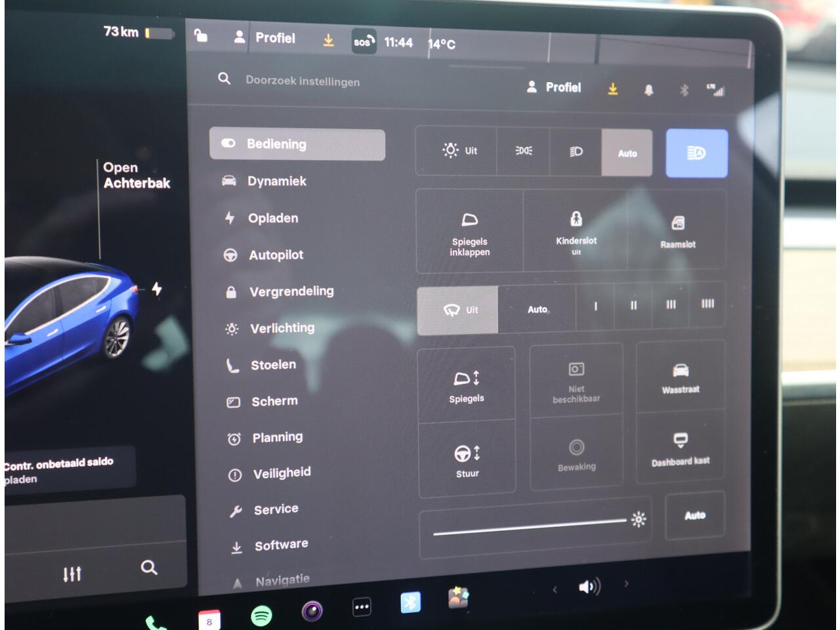Tap the lock icon in status bar
The height and width of the screenshot is (630, 840).
(201, 36)
